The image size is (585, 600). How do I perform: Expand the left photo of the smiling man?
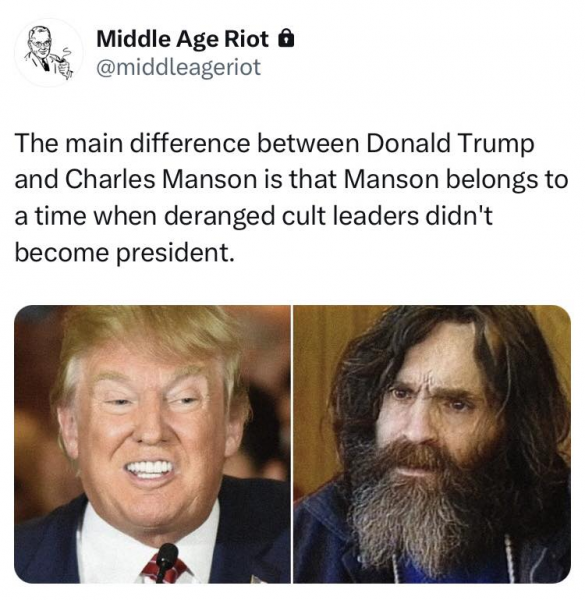(152, 444)
